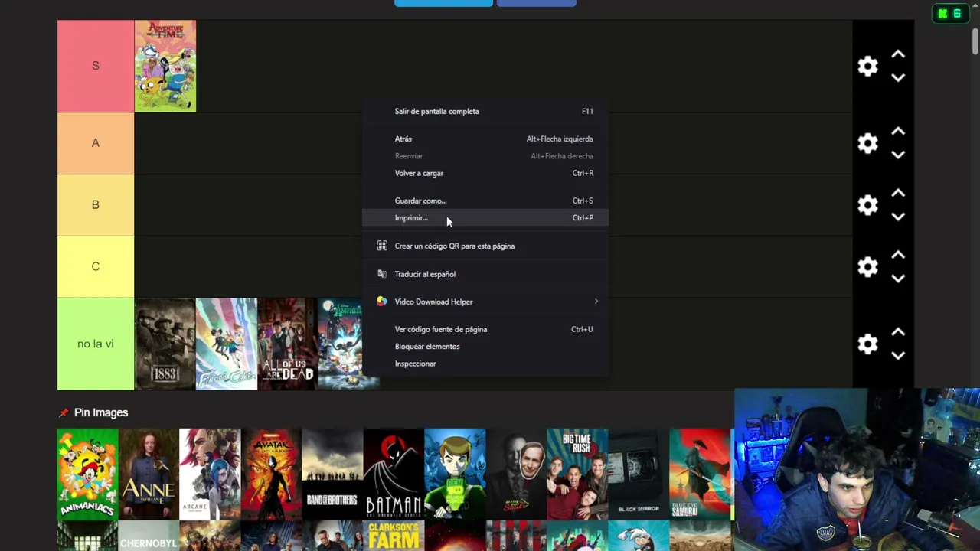Pick the Black Mirror thumbnail

[x=639, y=474]
